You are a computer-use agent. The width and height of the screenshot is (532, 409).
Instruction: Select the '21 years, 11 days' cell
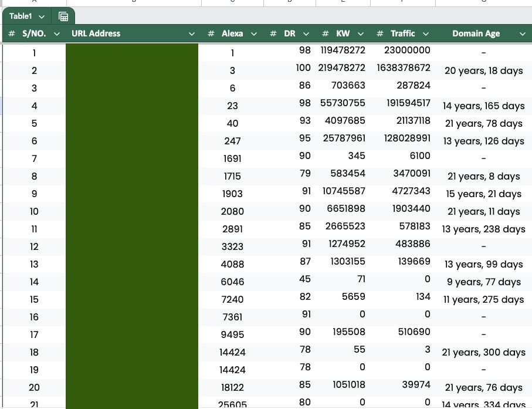coord(483,211)
